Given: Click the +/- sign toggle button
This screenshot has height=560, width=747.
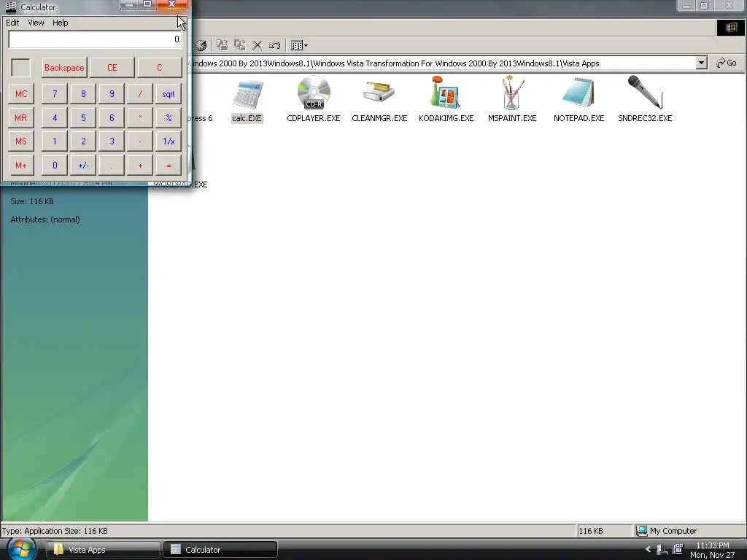Looking at the screenshot, I should (x=83, y=166).
